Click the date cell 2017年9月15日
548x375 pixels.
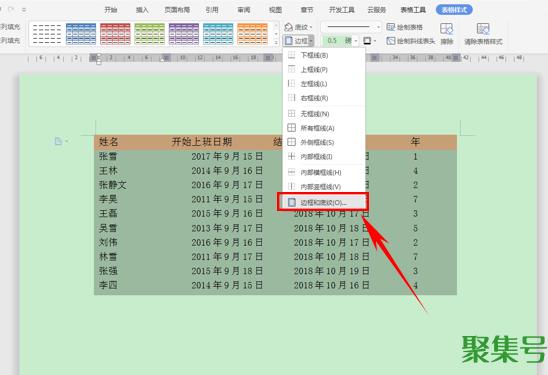pyautogui.click(x=227, y=156)
